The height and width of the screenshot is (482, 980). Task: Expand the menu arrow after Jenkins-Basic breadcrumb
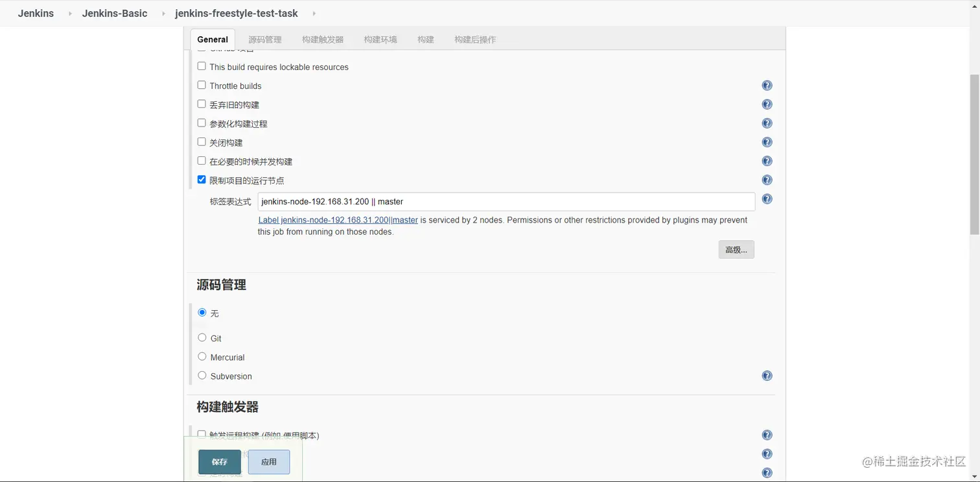coord(163,14)
